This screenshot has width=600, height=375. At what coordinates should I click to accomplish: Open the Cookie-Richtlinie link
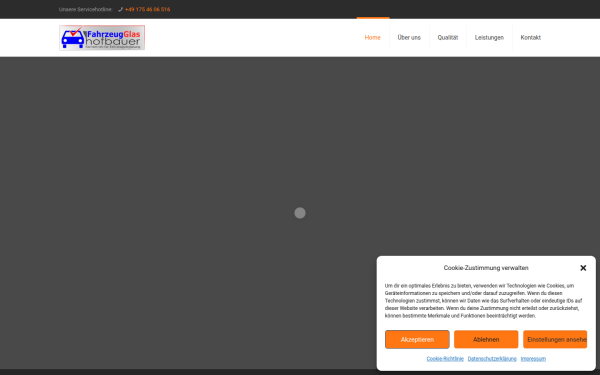click(445, 359)
